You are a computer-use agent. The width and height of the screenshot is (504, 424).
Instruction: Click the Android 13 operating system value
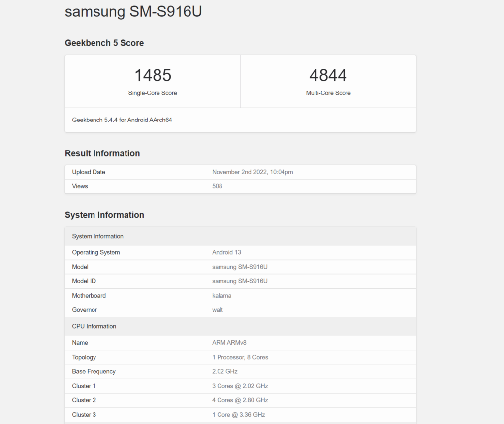226,252
